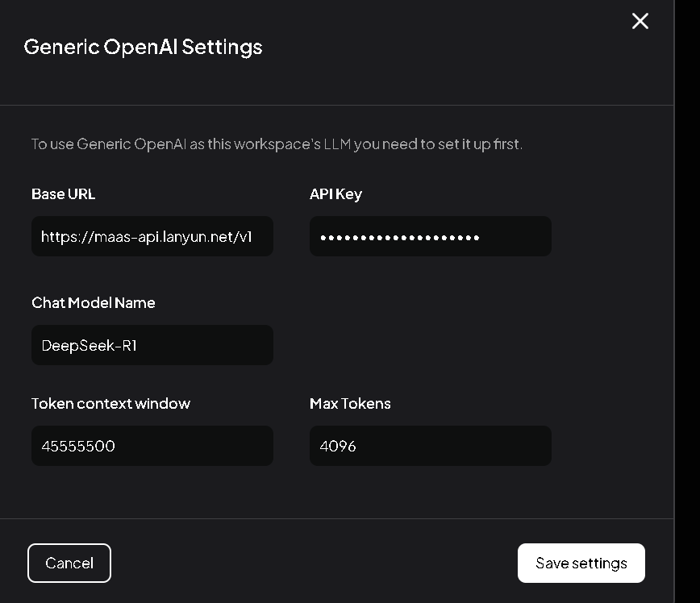Click the Save settings button
Viewport: 700px width, 603px height.
click(581, 563)
